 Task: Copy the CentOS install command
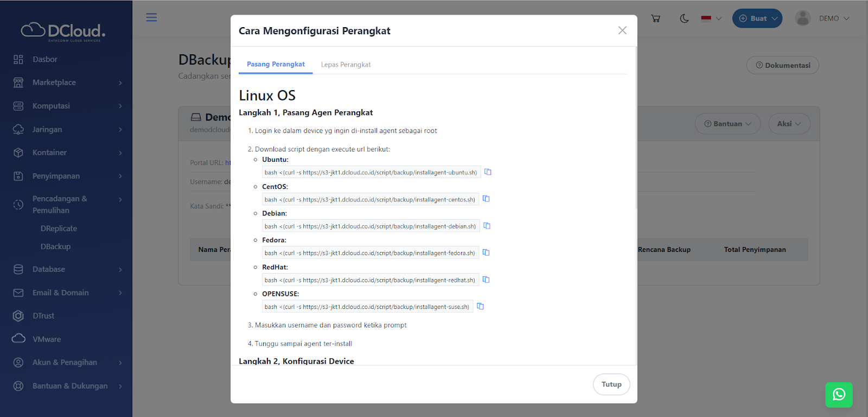[x=486, y=199]
